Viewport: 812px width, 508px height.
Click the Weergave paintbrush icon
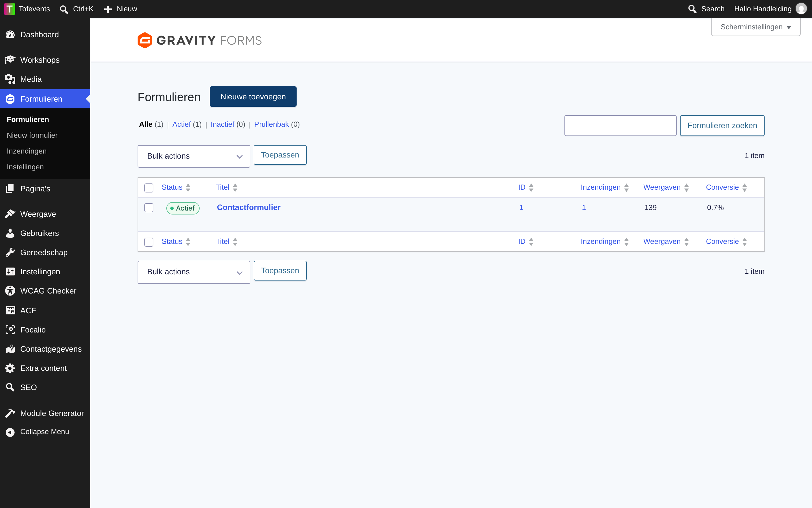[10, 214]
